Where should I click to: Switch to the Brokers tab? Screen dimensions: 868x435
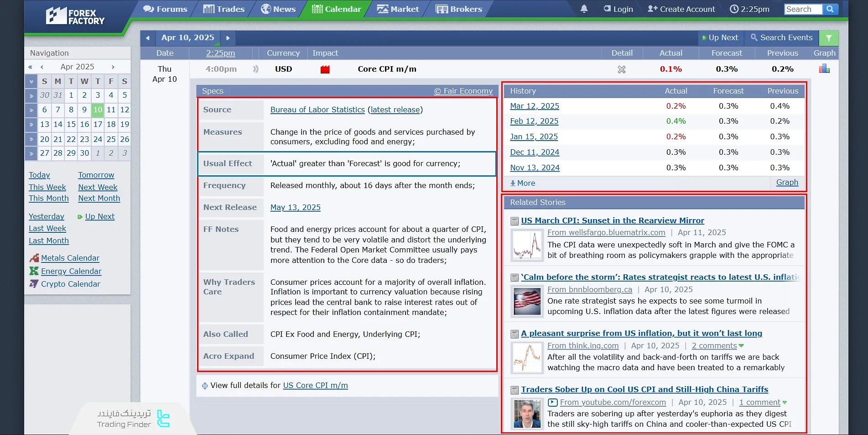pos(459,9)
